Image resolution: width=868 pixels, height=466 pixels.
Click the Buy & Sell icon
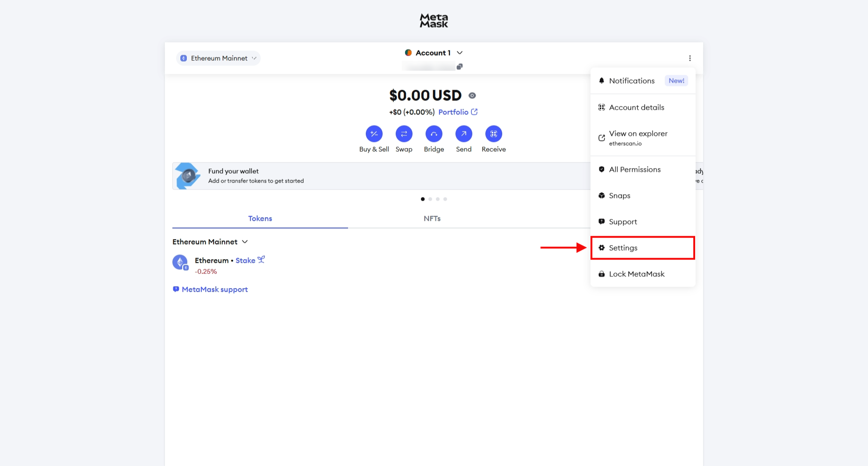pos(374,134)
